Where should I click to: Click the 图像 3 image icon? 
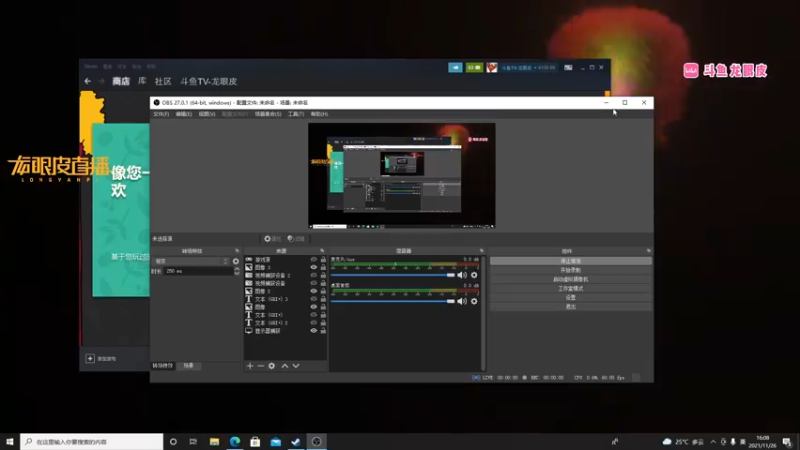coord(249,267)
